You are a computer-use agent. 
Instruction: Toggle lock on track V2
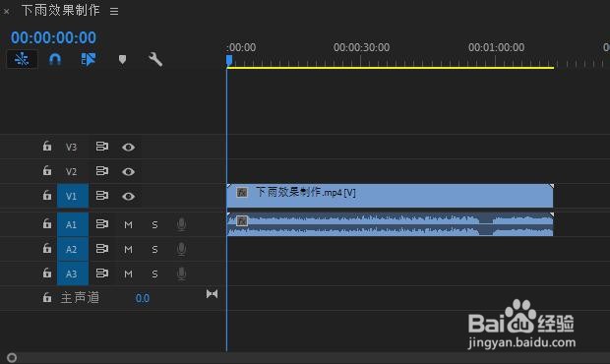[x=47, y=171]
